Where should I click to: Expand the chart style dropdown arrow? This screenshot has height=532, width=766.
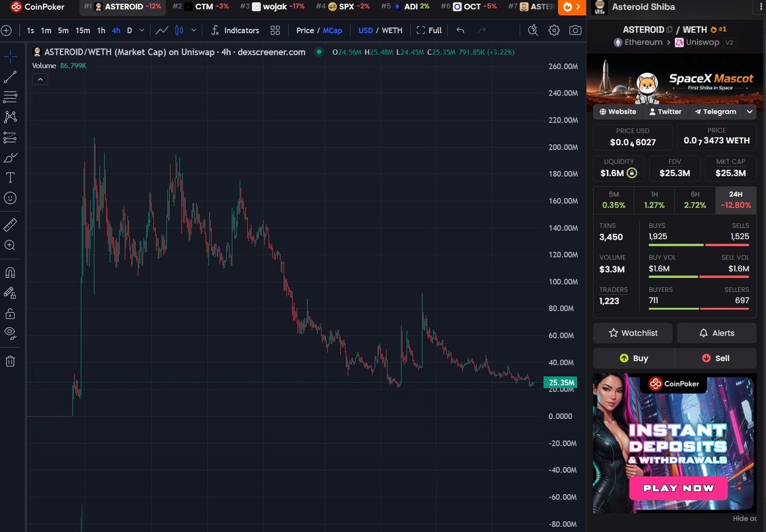pos(193,30)
